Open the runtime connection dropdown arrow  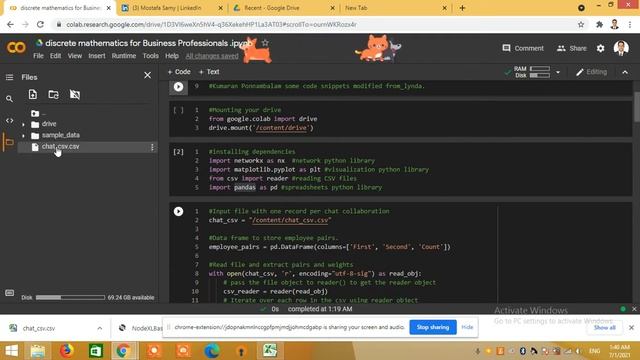[x=558, y=73]
